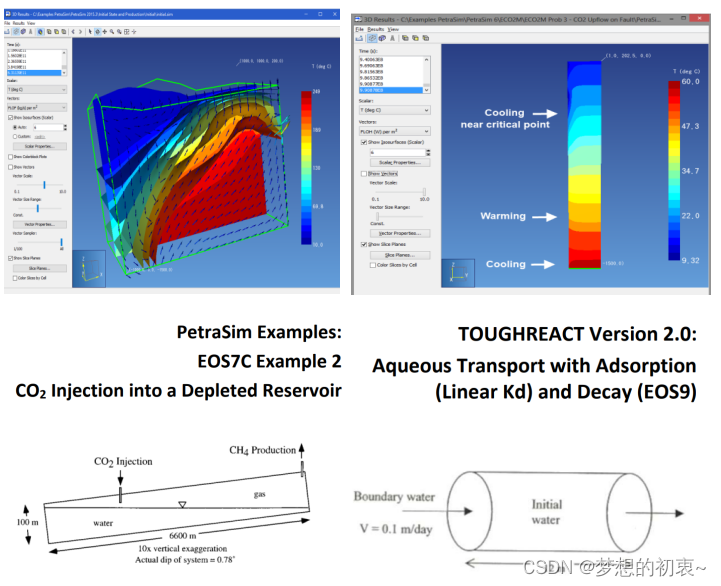Image resolution: width=721 pixels, height=586 pixels.
Task: Select the first magnifier zoom tool in left window
Action: [x=112, y=32]
